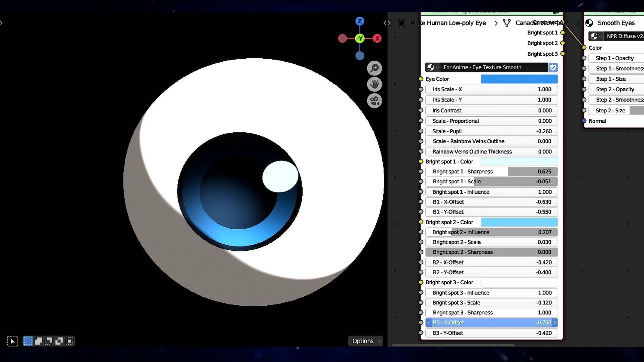Decrease B3 - X-Offset with left arrow

[428, 323]
